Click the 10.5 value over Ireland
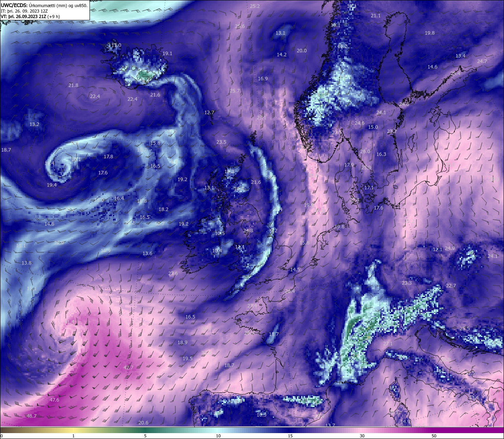Viewport: 504px width, 439px height. pyautogui.click(x=220, y=233)
